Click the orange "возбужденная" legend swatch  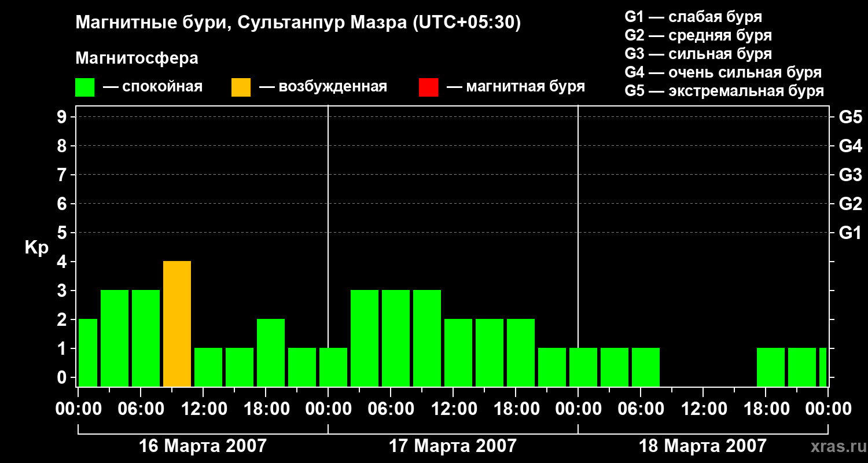pos(241,87)
